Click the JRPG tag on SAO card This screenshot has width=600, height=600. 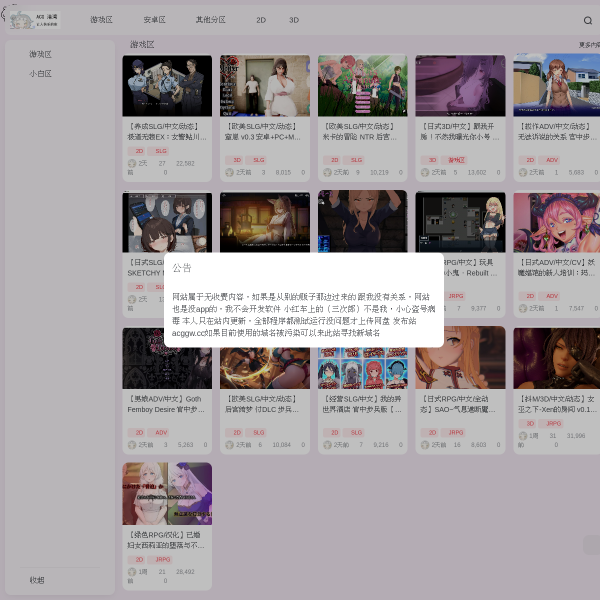point(455,432)
